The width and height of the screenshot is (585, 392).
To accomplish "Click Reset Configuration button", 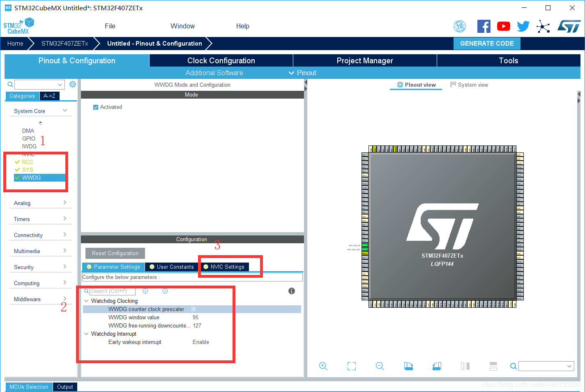I will click(x=115, y=253).
